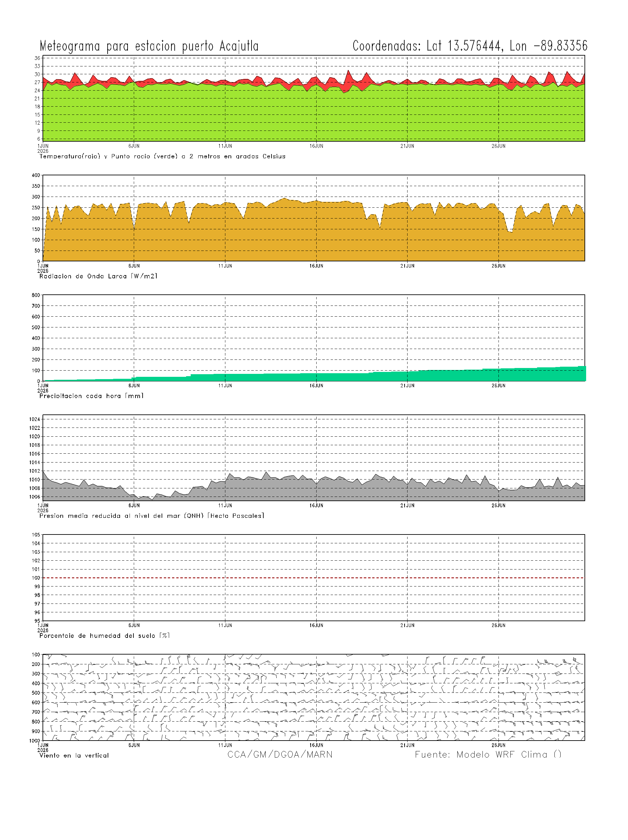The height and width of the screenshot is (840, 628).
Task: Click the green dew point area
Action: (314, 114)
